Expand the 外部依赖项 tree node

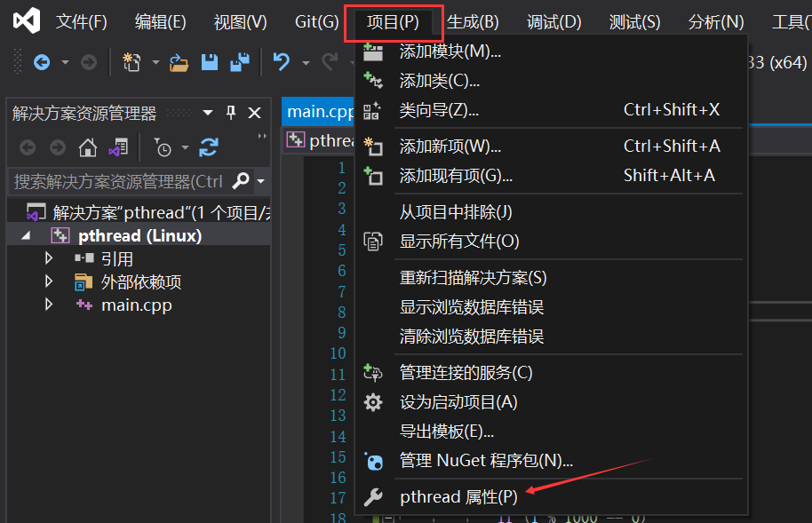[x=49, y=281]
